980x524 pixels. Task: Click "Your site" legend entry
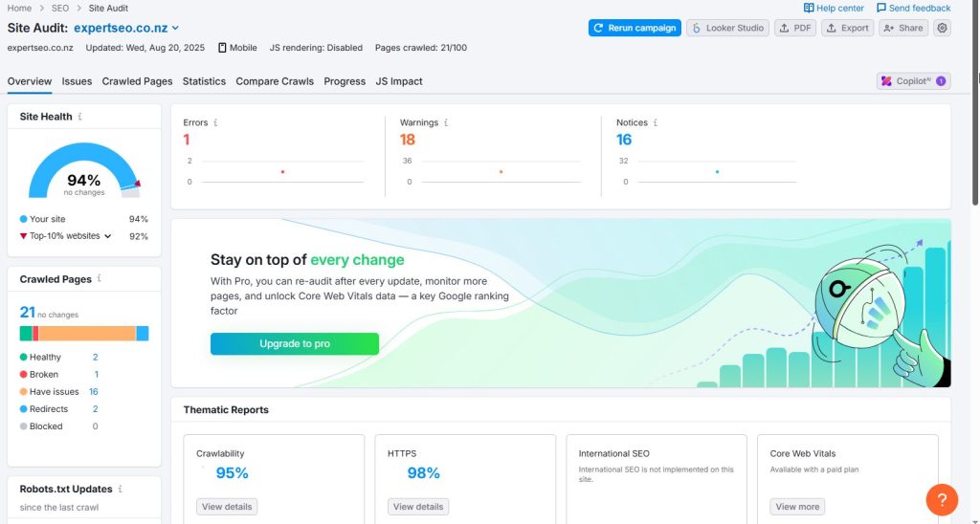pyautogui.click(x=42, y=219)
